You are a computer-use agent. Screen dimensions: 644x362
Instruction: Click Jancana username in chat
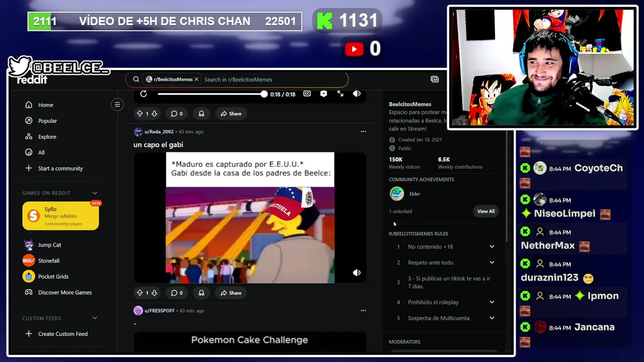pyautogui.click(x=594, y=327)
